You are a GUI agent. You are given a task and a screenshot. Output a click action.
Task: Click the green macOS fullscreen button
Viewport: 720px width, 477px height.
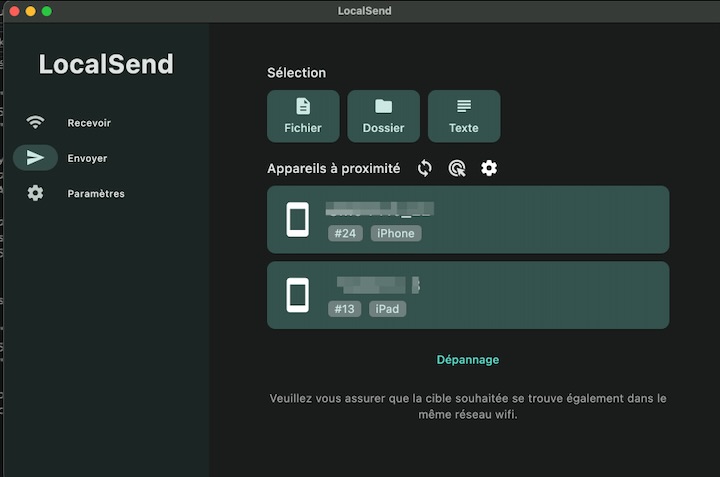(x=47, y=11)
